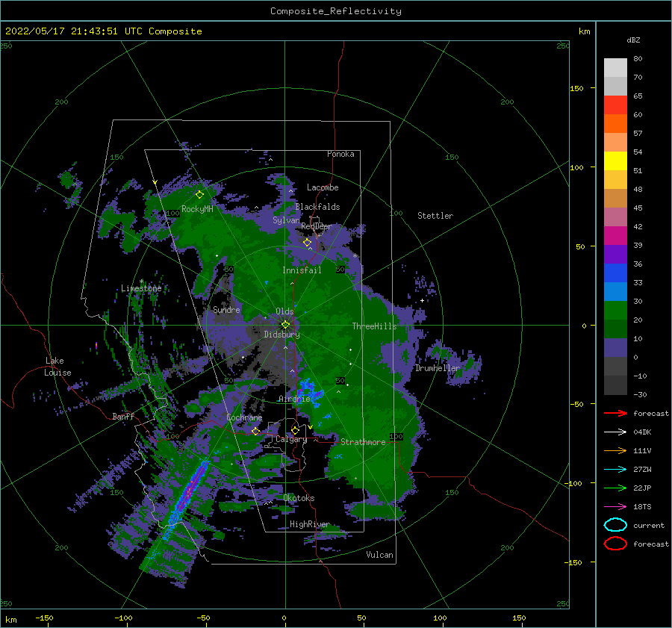Click the yellow diamond marker above Calgary label
Image resolution: width=672 pixels, height=628 pixels.
click(295, 430)
